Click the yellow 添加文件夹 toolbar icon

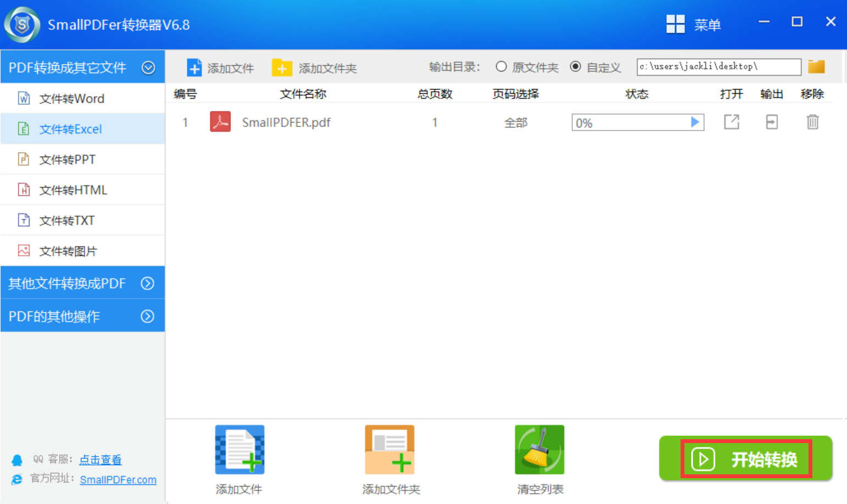282,68
